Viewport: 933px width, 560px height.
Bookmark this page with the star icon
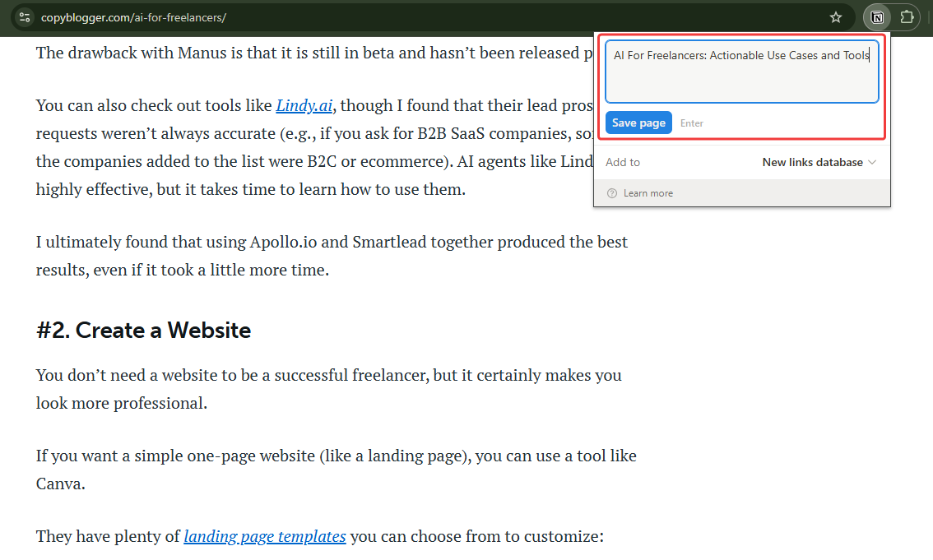tap(836, 17)
